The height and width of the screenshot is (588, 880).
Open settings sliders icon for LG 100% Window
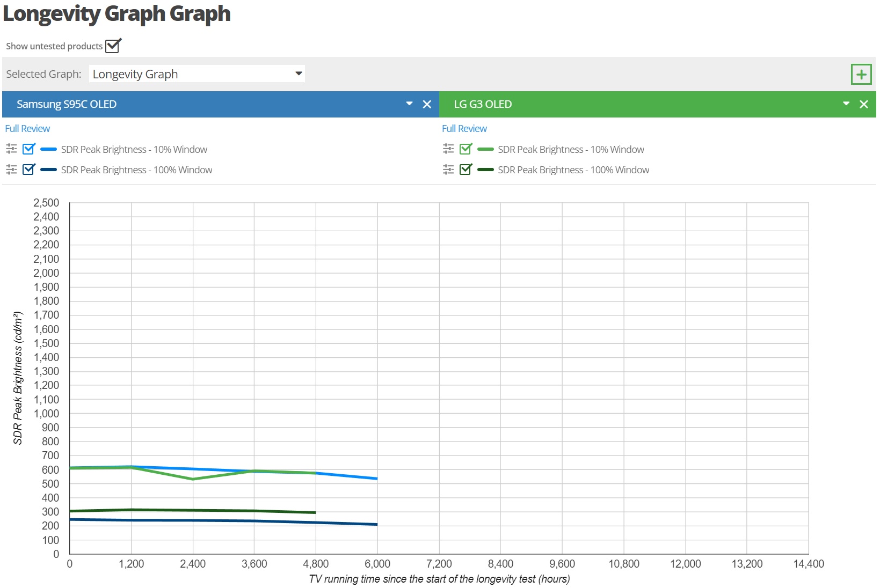[x=448, y=170]
